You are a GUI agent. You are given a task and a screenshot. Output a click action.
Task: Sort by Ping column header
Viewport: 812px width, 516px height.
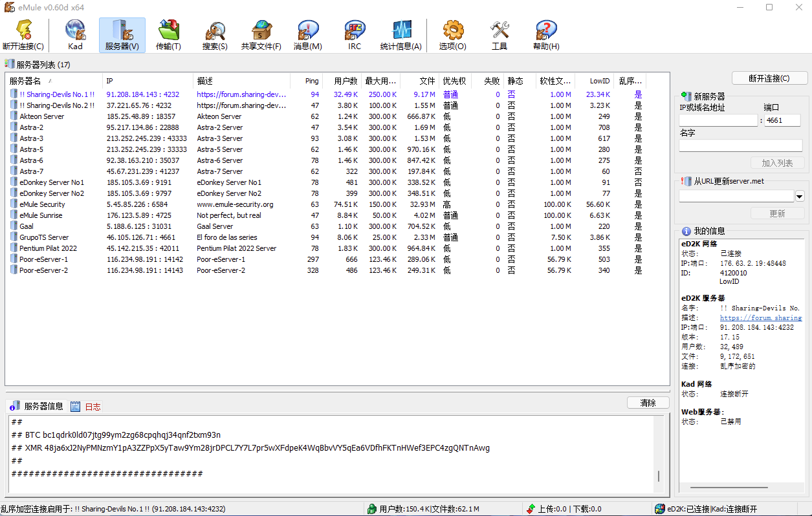[306, 81]
